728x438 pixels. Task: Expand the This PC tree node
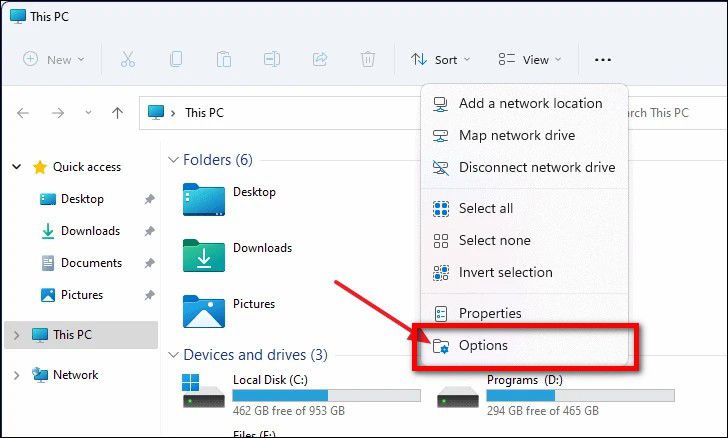17,335
